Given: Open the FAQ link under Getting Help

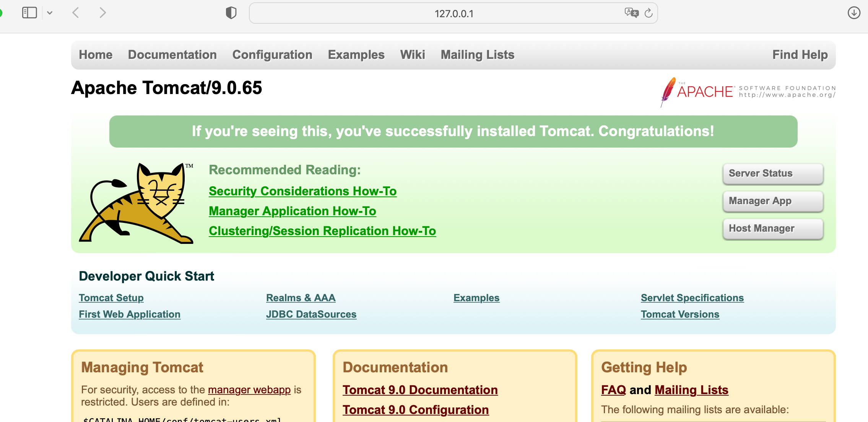Looking at the screenshot, I should coord(613,390).
